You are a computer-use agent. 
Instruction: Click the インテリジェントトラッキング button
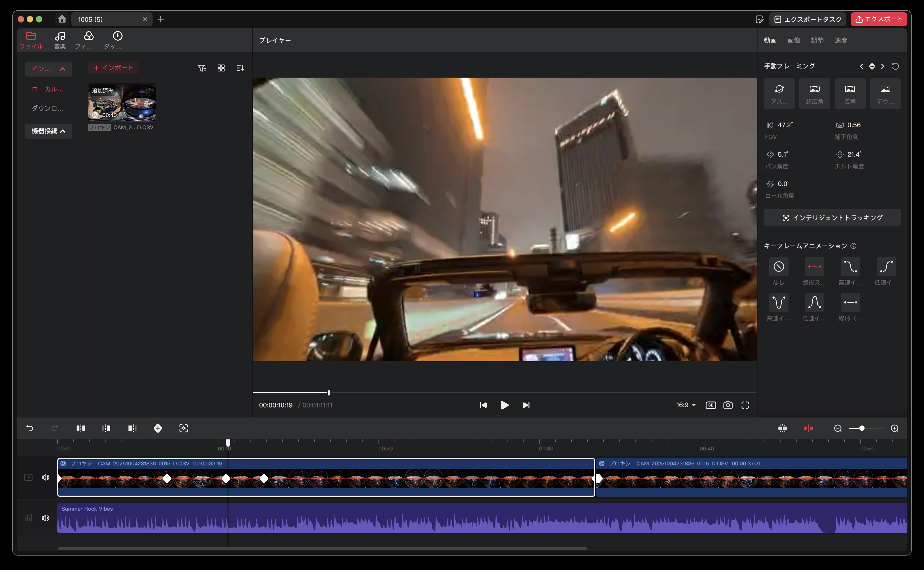[832, 218]
